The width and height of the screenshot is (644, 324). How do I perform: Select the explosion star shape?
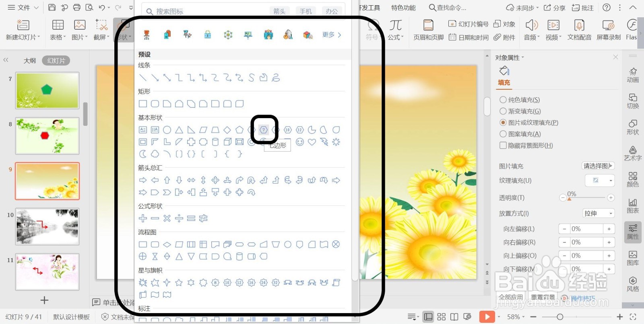click(143, 283)
